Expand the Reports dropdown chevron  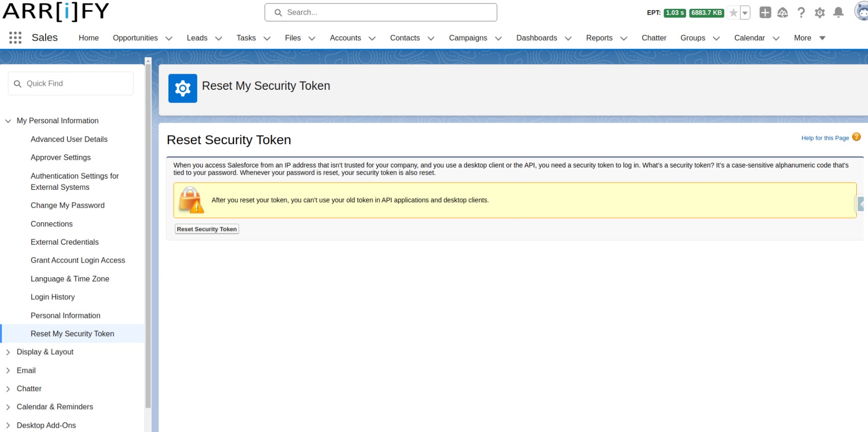pyautogui.click(x=624, y=38)
